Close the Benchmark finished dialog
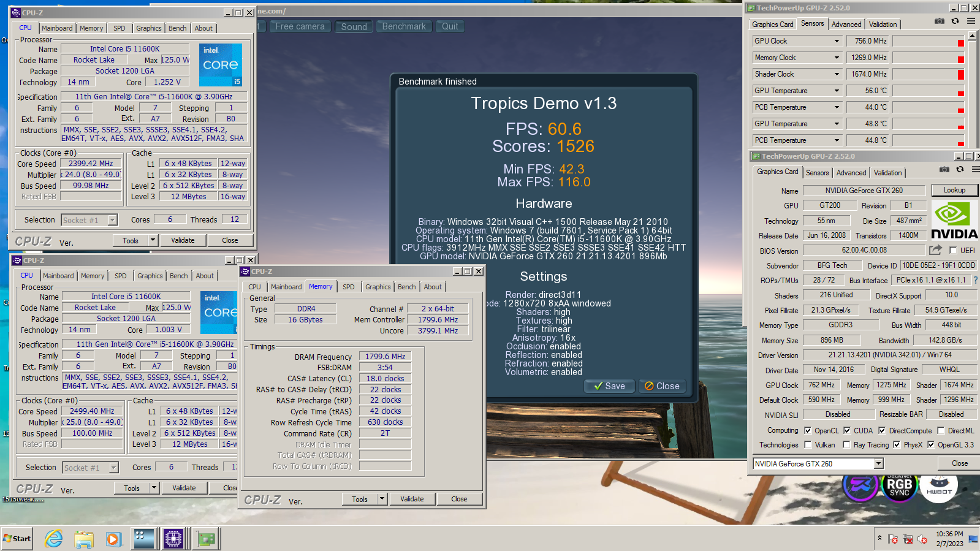Screen dimensions: 980x551 pyautogui.click(x=661, y=386)
